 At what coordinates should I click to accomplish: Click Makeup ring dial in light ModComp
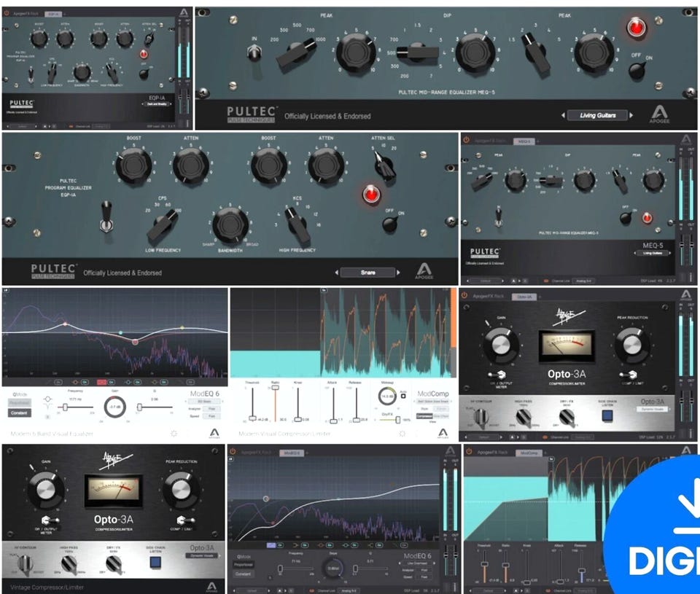coord(387,396)
